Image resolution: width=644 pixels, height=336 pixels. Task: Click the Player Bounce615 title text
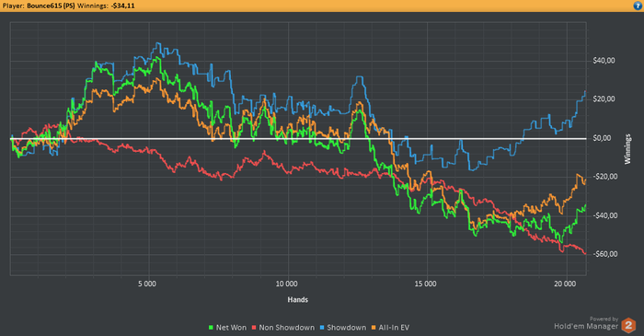[39, 6]
